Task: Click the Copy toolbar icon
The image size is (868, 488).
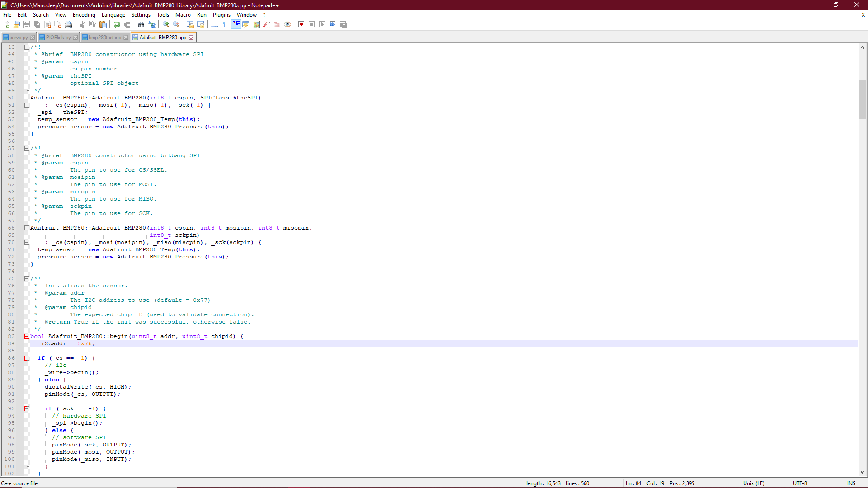Action: (93, 24)
